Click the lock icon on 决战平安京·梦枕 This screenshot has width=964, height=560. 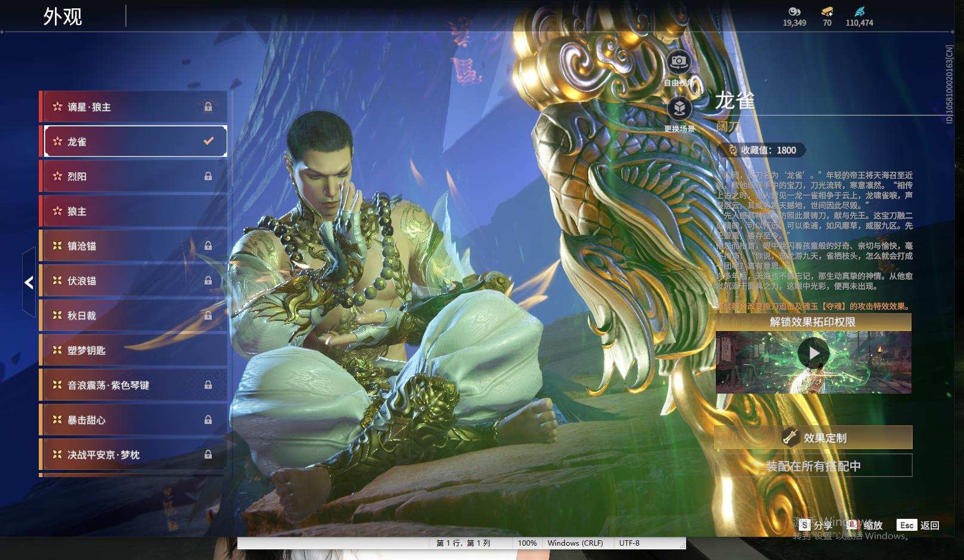click(x=208, y=454)
